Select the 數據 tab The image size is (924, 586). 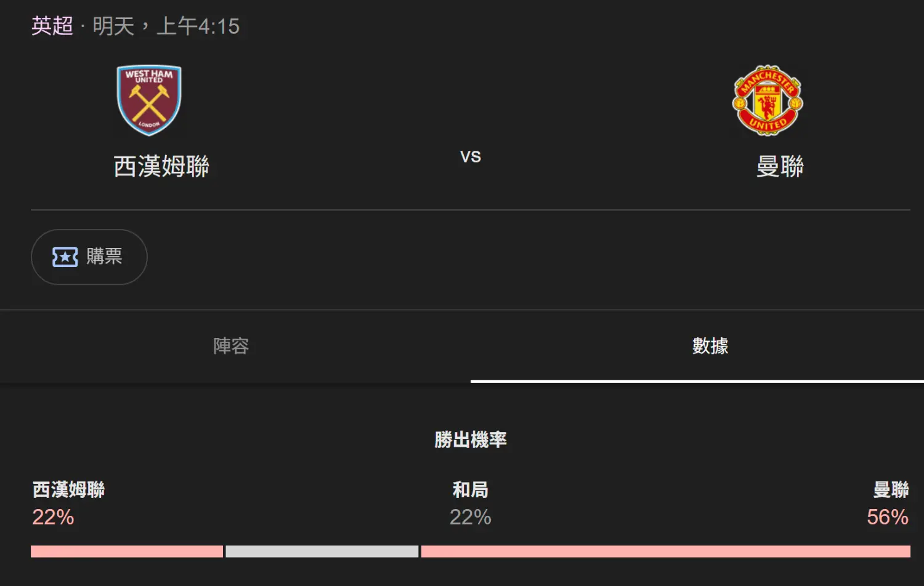pos(710,346)
